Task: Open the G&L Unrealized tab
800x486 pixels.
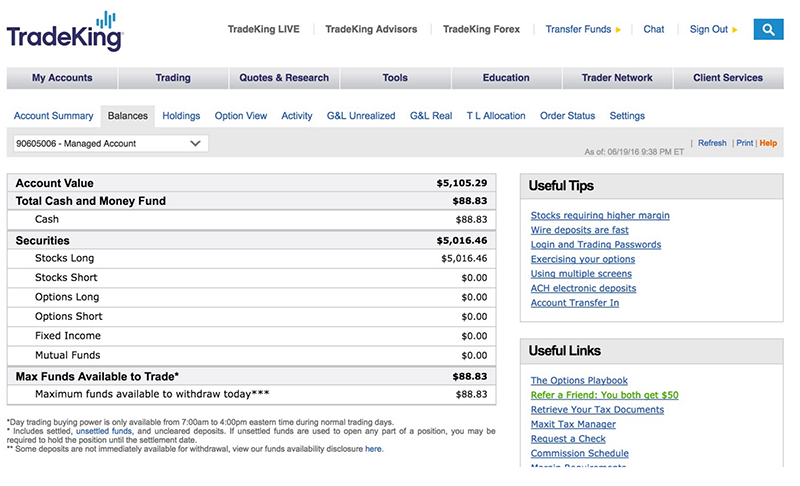Action: [x=361, y=116]
